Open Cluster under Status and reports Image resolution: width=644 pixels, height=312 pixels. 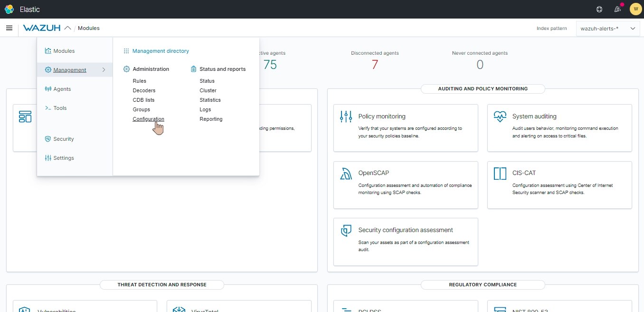click(x=208, y=90)
